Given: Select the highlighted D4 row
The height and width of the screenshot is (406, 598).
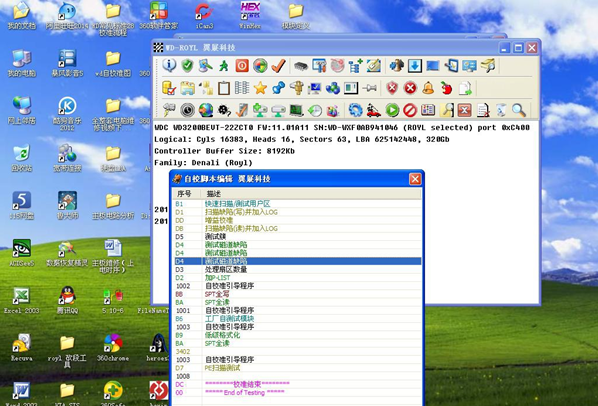Looking at the screenshot, I should click(297, 261).
